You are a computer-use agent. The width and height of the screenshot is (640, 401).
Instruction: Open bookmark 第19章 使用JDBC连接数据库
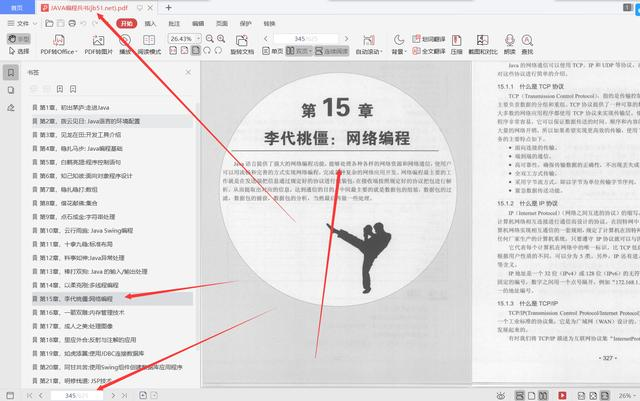(88, 353)
